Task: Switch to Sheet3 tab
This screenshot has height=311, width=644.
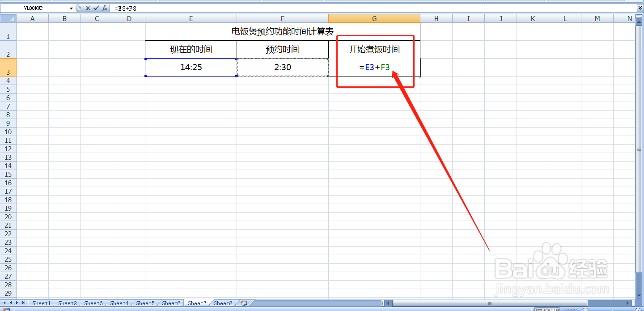Action: pos(93,303)
